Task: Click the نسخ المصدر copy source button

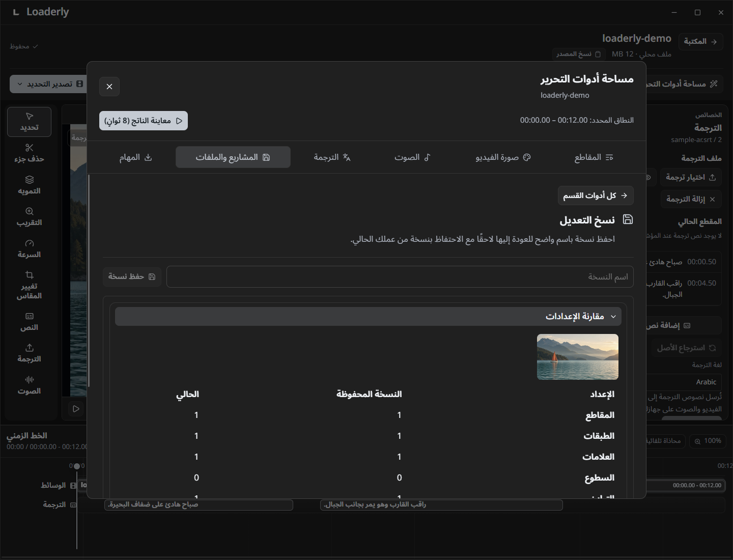Action: pyautogui.click(x=579, y=54)
